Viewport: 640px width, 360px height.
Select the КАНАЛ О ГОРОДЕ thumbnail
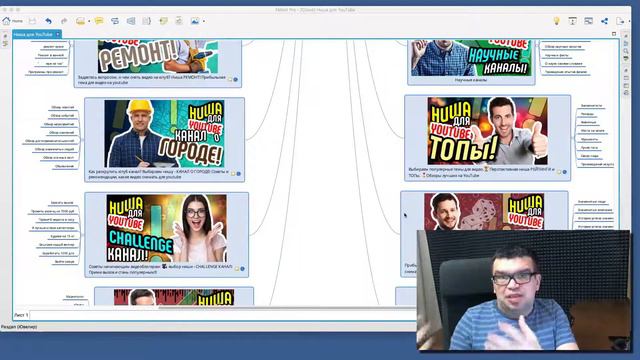(164, 133)
